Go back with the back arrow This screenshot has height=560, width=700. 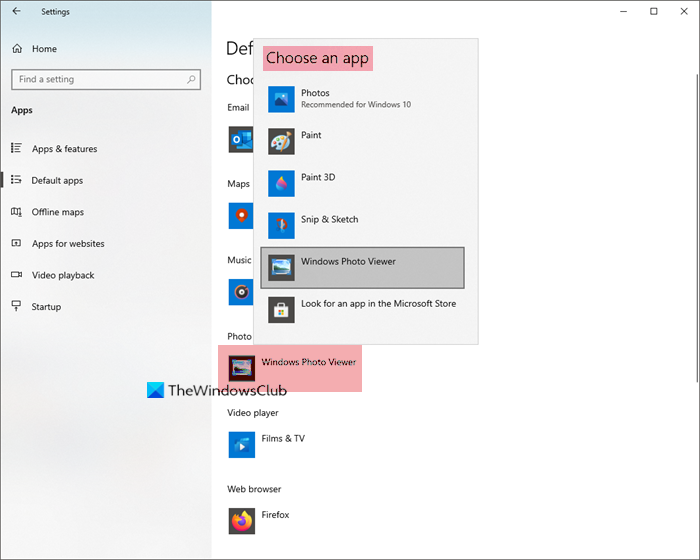[x=16, y=12]
